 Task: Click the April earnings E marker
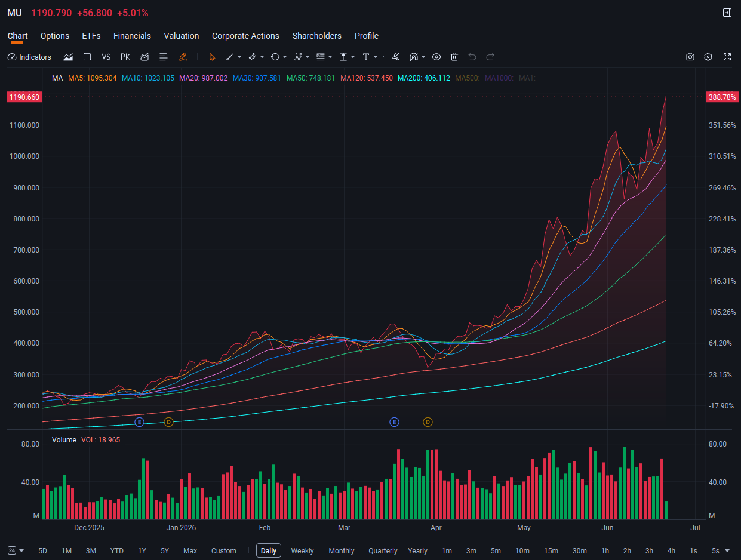[394, 422]
